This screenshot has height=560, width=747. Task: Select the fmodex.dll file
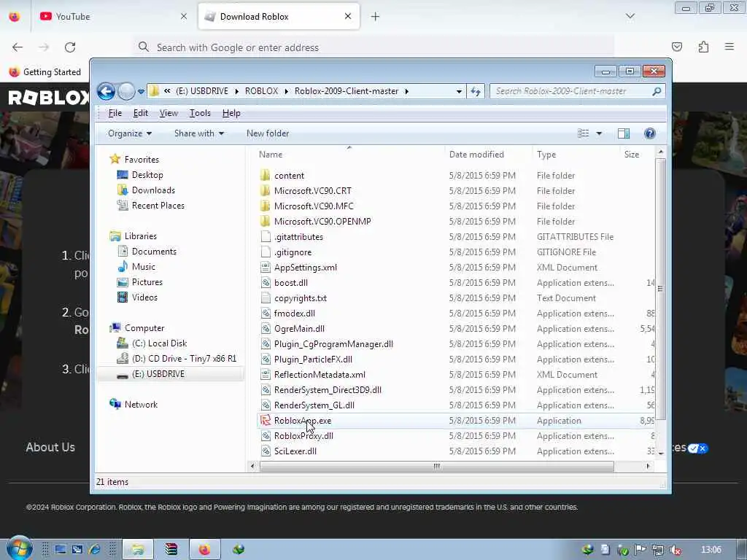coord(295,314)
